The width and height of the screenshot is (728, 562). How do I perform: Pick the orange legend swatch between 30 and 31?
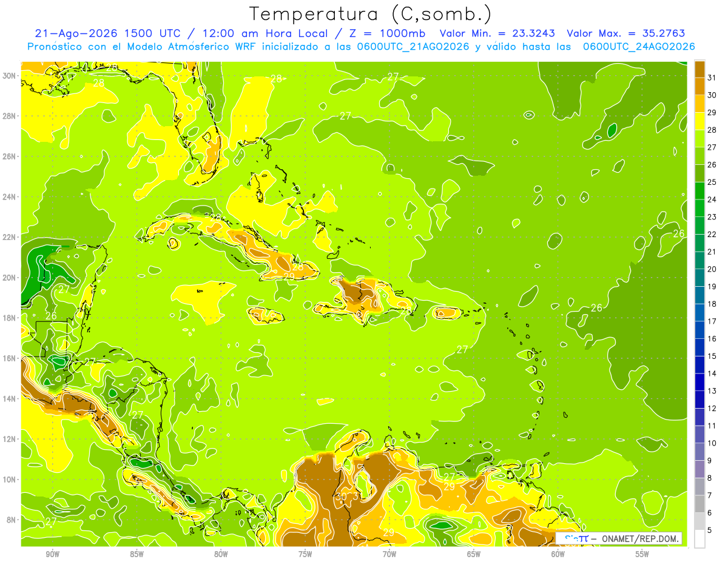[699, 87]
